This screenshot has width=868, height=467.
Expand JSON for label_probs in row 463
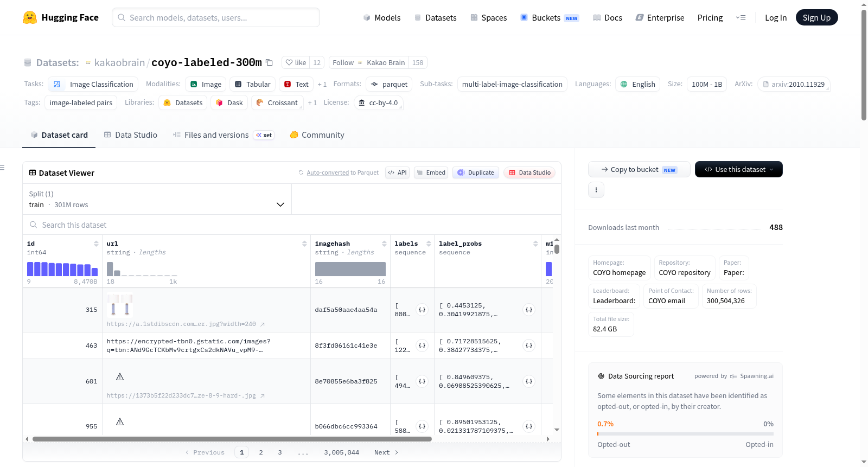pos(529,346)
